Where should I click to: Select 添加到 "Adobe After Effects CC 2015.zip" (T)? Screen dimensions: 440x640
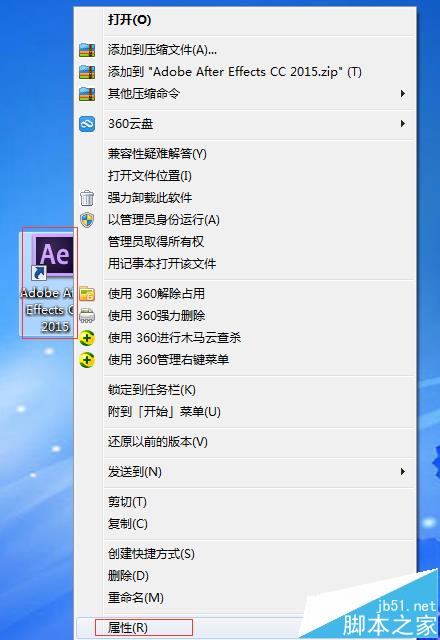245,72
